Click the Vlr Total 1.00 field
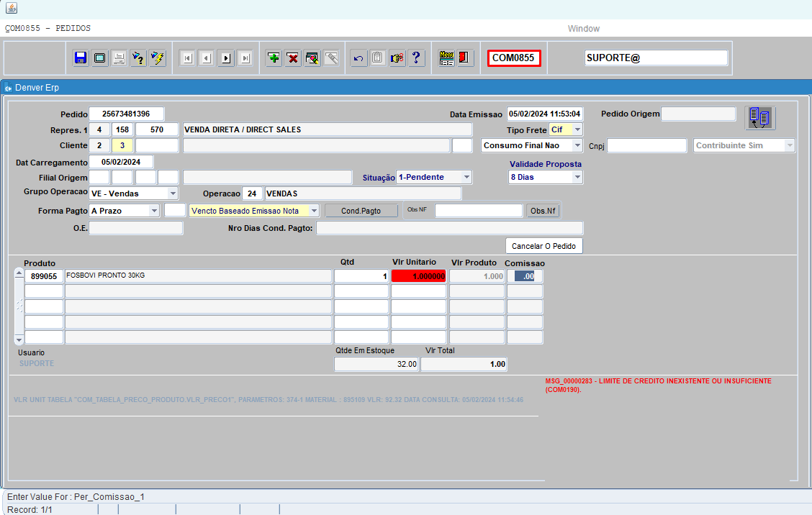Screen dimensions: 812x515 click(x=464, y=365)
